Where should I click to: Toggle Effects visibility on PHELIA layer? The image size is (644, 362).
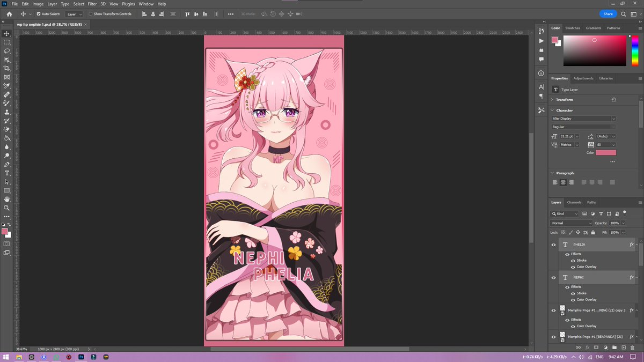pyautogui.click(x=567, y=254)
